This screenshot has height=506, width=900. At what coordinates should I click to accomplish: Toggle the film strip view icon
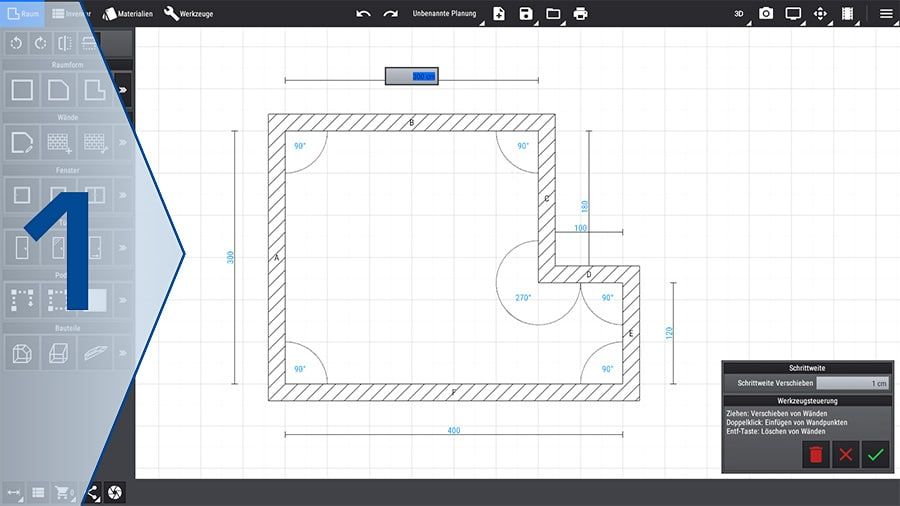tap(848, 14)
